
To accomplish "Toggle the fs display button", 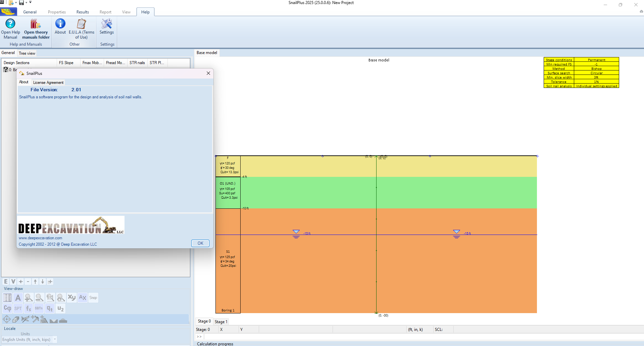I will [x=29, y=308].
